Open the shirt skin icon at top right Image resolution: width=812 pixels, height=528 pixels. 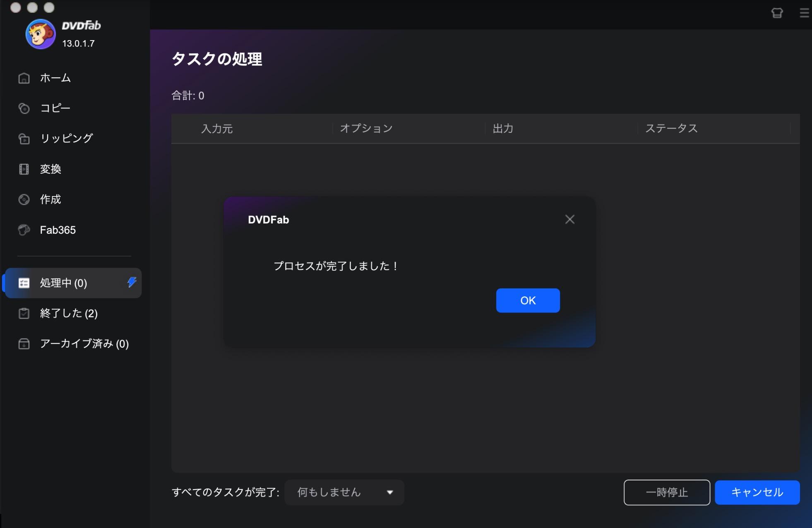777,13
